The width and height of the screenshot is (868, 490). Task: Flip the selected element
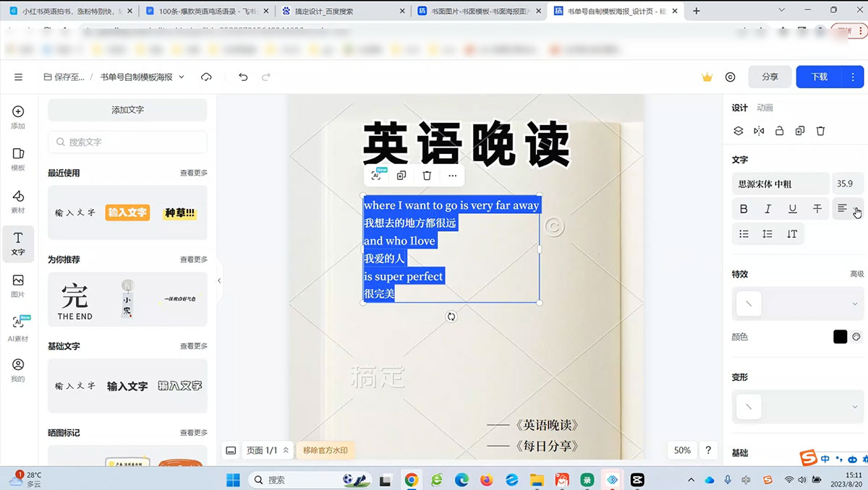click(758, 131)
